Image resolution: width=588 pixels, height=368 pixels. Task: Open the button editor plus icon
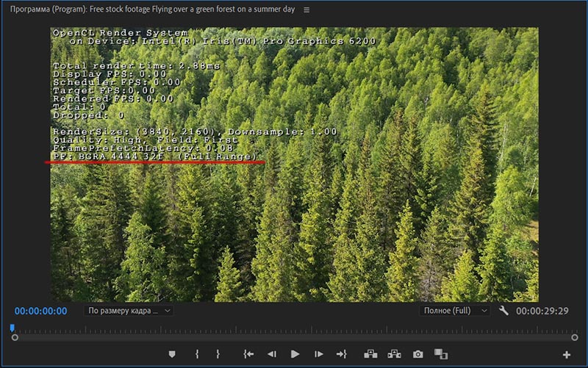(566, 355)
